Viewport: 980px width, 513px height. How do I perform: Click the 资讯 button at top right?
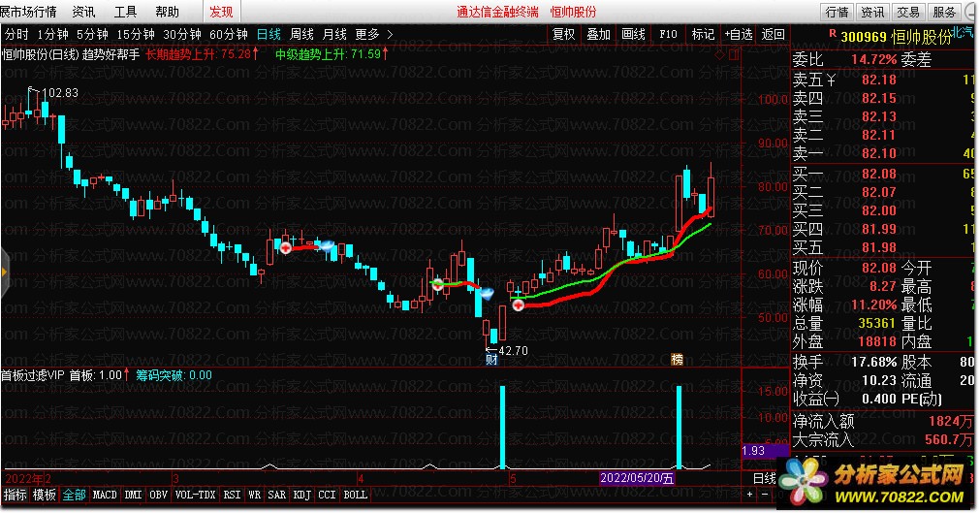[872, 12]
